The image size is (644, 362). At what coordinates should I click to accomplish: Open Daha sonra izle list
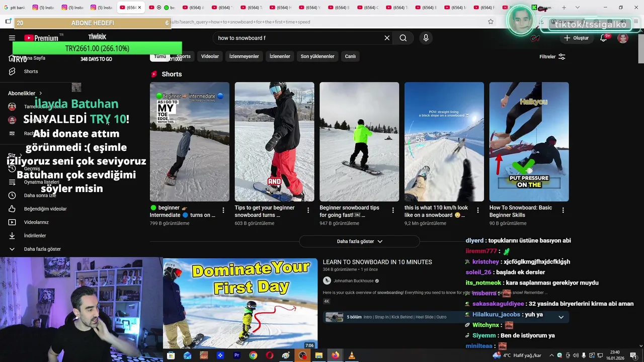[40, 195]
